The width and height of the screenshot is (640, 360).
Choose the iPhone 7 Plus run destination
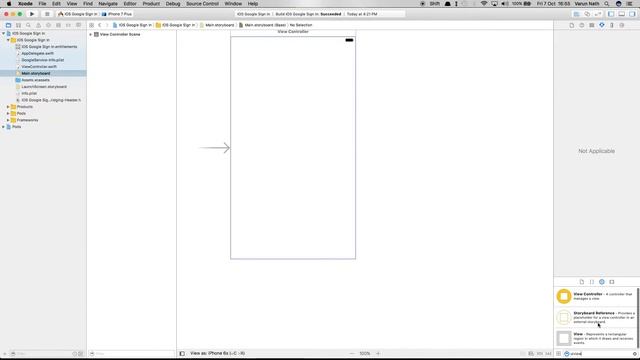(x=116, y=14)
